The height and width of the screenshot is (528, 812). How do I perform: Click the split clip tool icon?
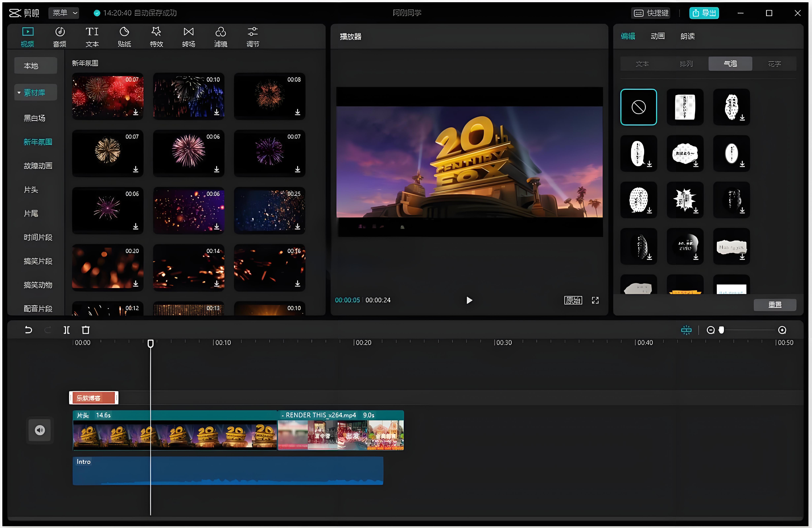pyautogui.click(x=67, y=330)
